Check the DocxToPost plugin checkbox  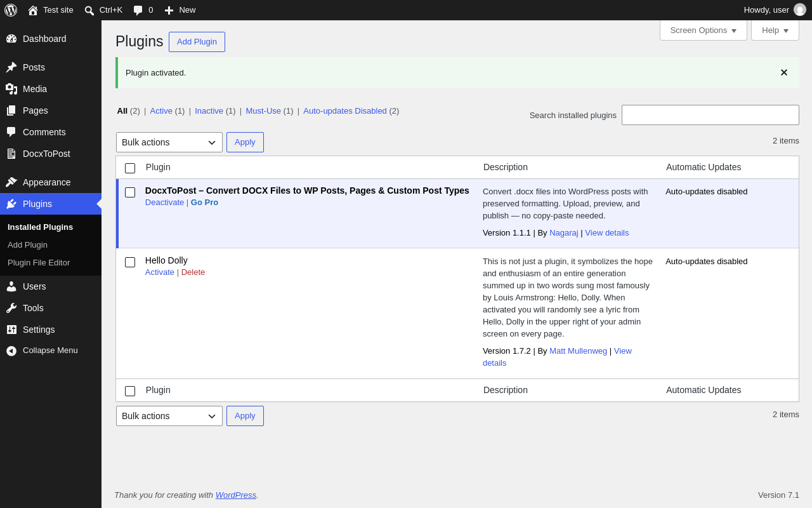130,192
